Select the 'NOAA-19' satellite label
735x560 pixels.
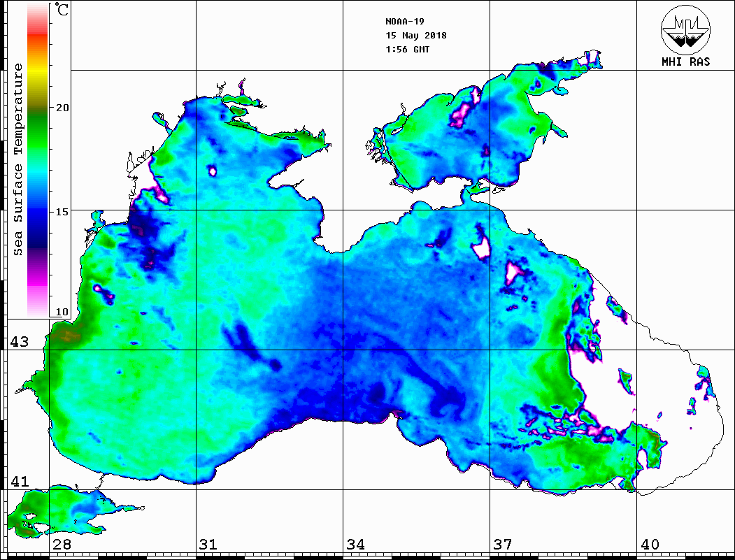tap(405, 22)
